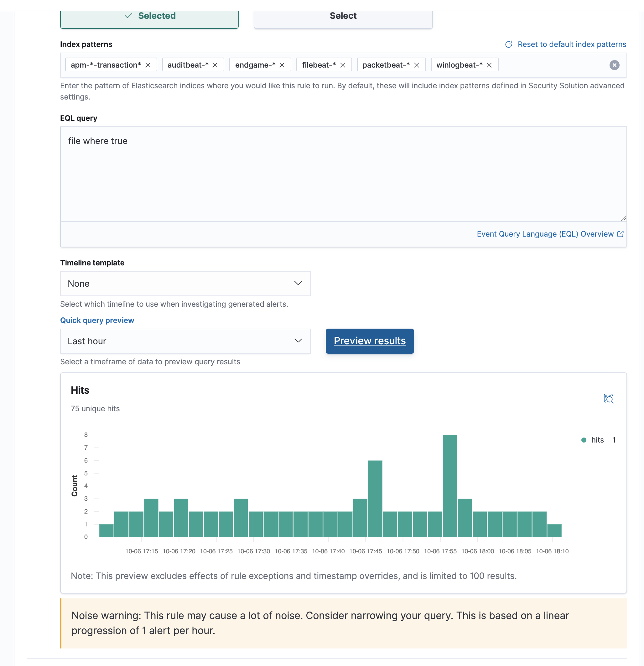Remove the endgame-* index pattern
This screenshot has width=644, height=666.
[282, 65]
